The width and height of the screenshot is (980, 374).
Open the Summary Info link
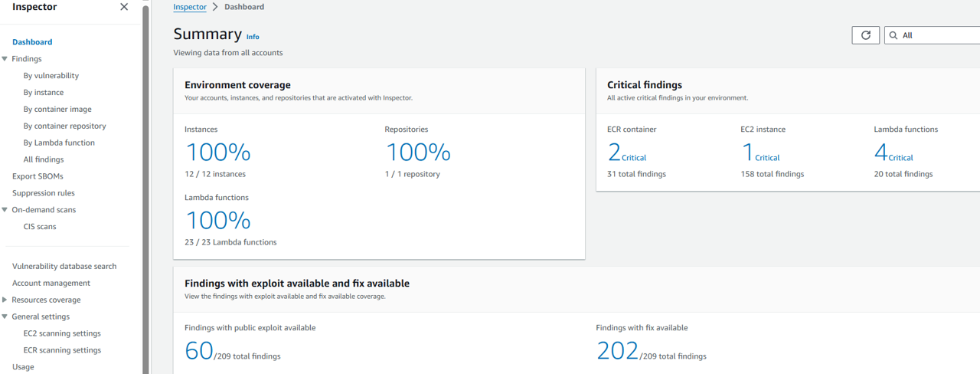pos(253,37)
